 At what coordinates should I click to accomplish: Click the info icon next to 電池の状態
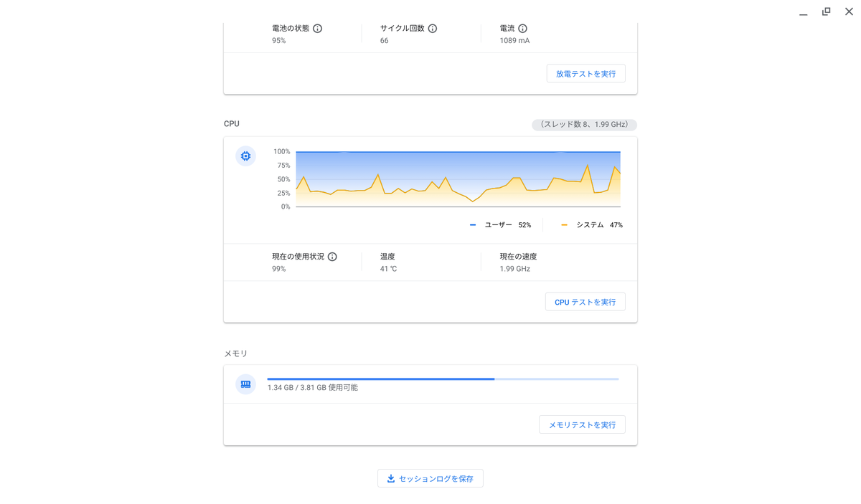point(317,29)
